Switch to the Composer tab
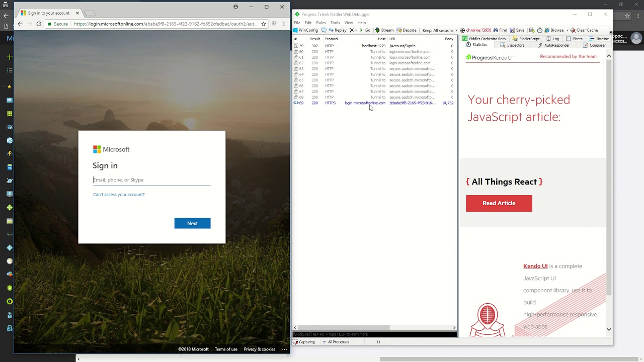Viewport: 644px width, 362px height. (594, 45)
